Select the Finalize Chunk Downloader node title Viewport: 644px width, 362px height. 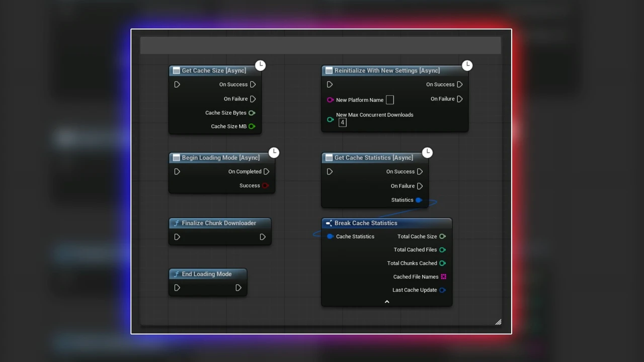coord(219,223)
